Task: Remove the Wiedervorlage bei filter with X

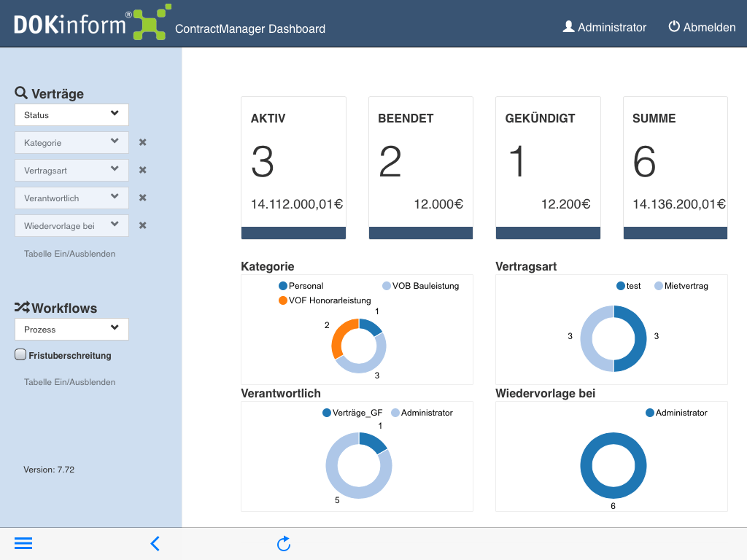Action: [x=143, y=225]
